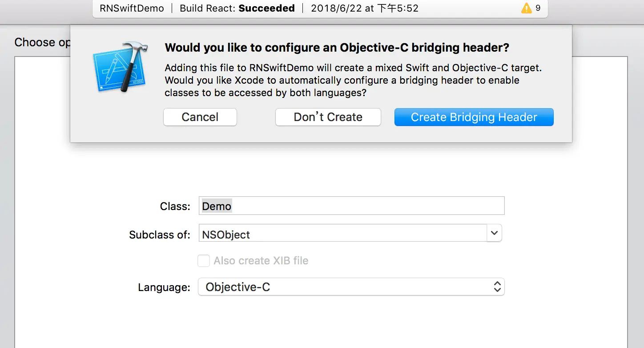Click the RNSwiftDemo project name in the activity bar
Image resolution: width=644 pixels, height=348 pixels.
coord(132,8)
